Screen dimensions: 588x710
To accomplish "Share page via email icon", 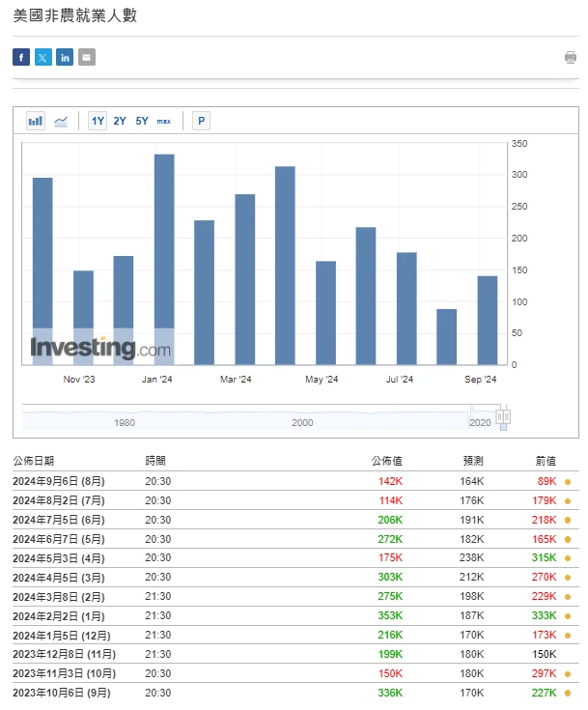I will pos(87,57).
